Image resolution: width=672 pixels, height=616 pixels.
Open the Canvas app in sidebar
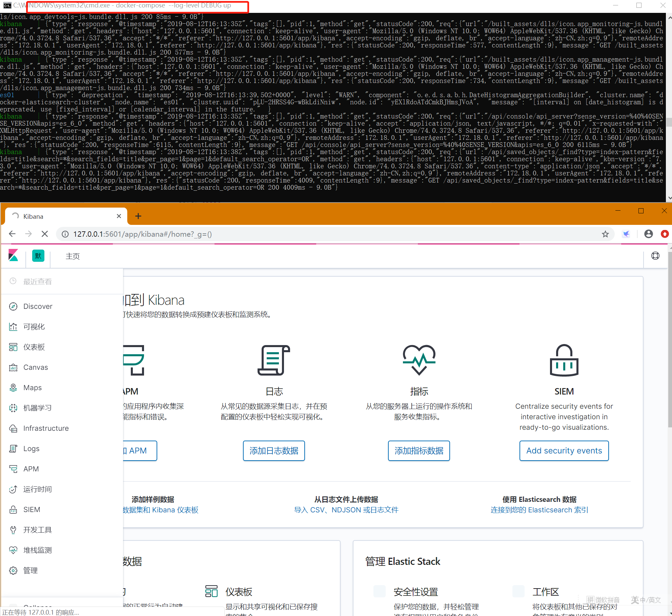click(35, 367)
